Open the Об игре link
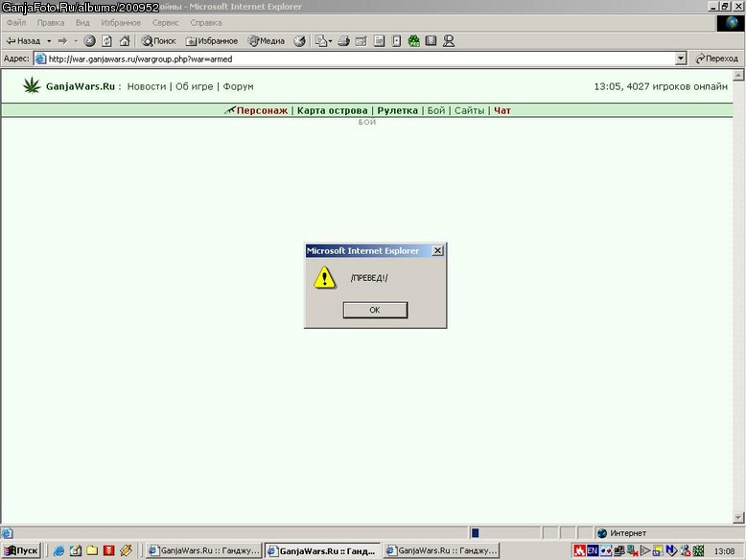746x560 pixels. (194, 86)
